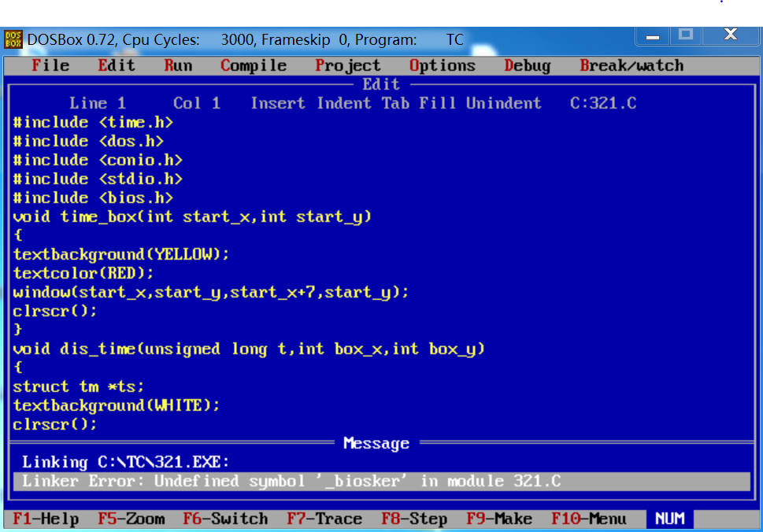Click F7-Trace in bottom bar

click(324, 519)
